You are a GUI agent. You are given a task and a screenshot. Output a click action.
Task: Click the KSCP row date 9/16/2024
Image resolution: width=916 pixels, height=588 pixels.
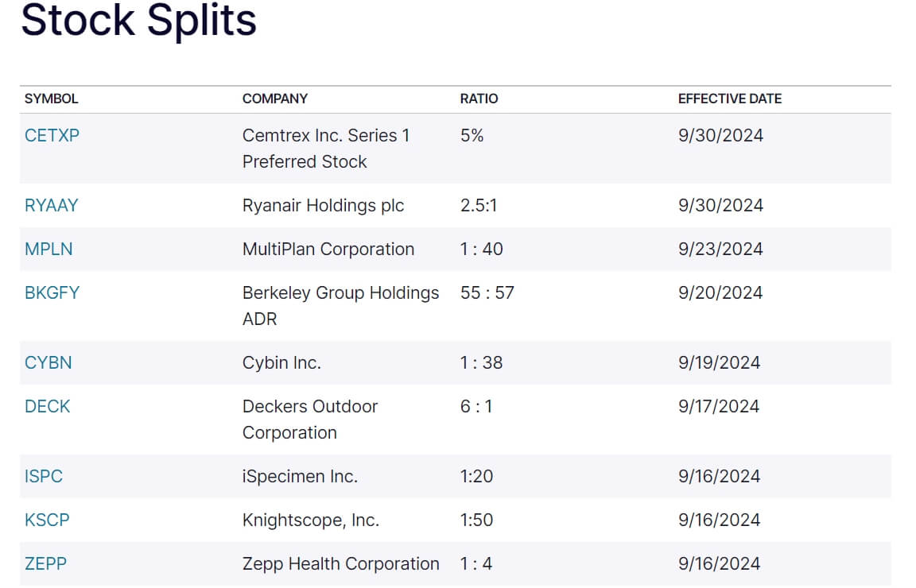pos(719,520)
